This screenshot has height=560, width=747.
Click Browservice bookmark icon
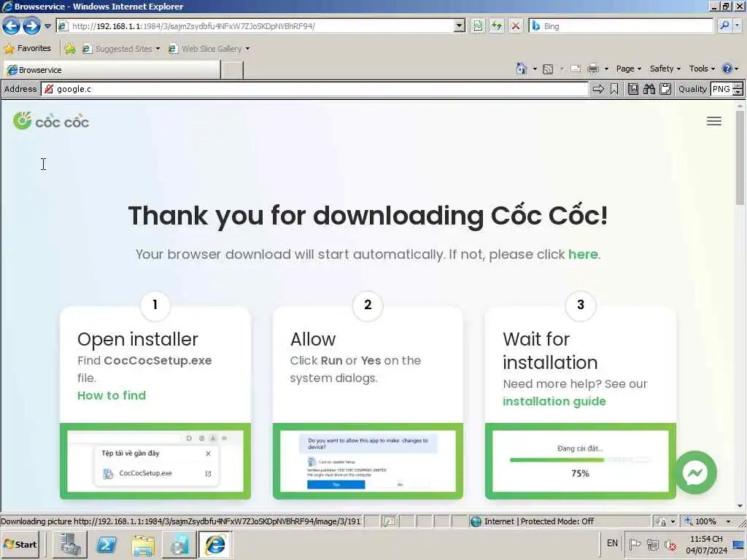614,88
